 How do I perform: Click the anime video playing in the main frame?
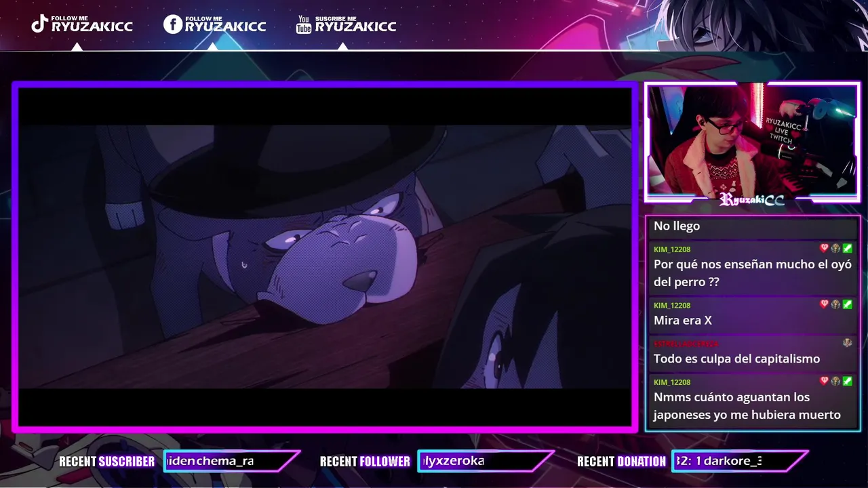325,256
